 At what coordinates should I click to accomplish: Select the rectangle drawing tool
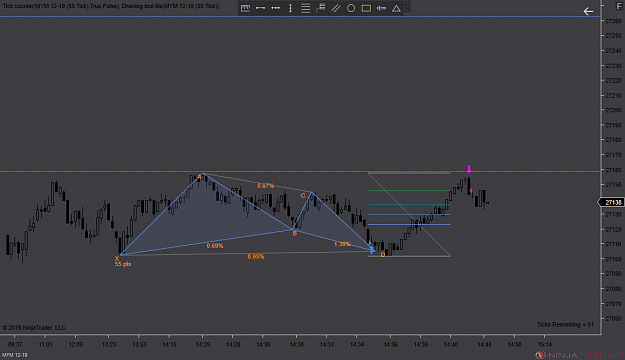[x=366, y=8]
